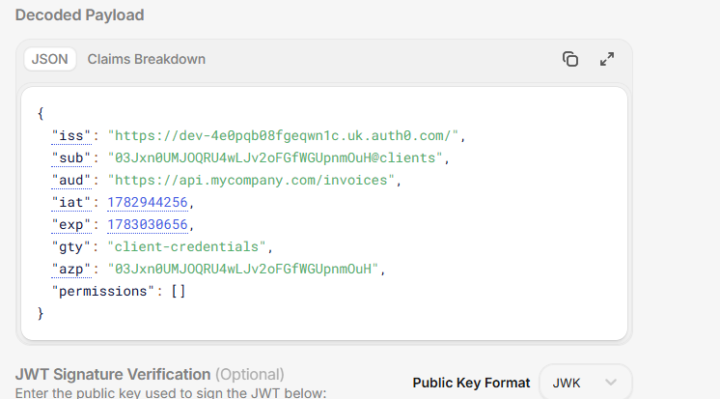Viewport: 720px width, 399px height.
Task: Click the "aud" claim key
Action: tap(71, 180)
